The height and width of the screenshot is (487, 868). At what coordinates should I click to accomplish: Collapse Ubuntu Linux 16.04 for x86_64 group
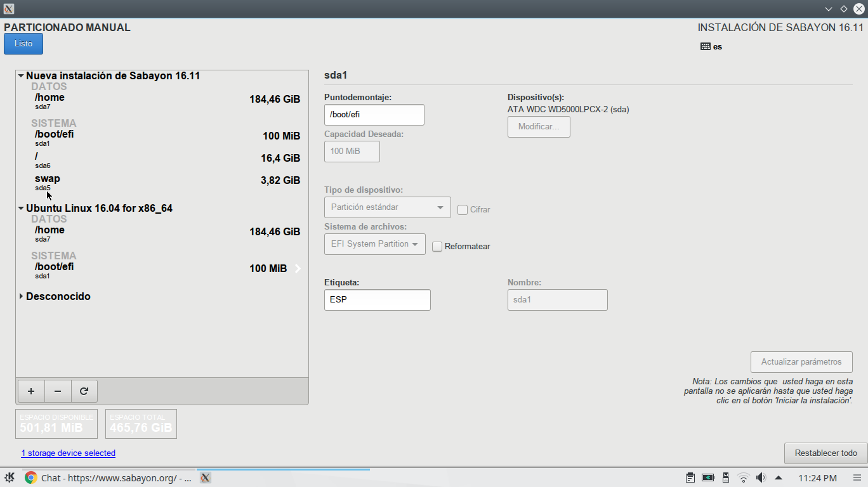pyautogui.click(x=21, y=208)
